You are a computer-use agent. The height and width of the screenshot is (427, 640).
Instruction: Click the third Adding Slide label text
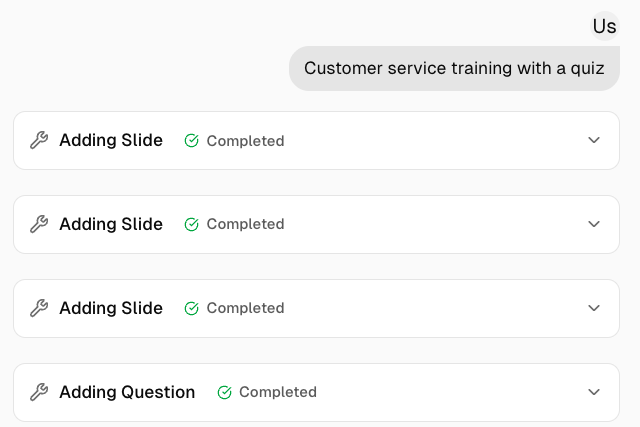[110, 309]
